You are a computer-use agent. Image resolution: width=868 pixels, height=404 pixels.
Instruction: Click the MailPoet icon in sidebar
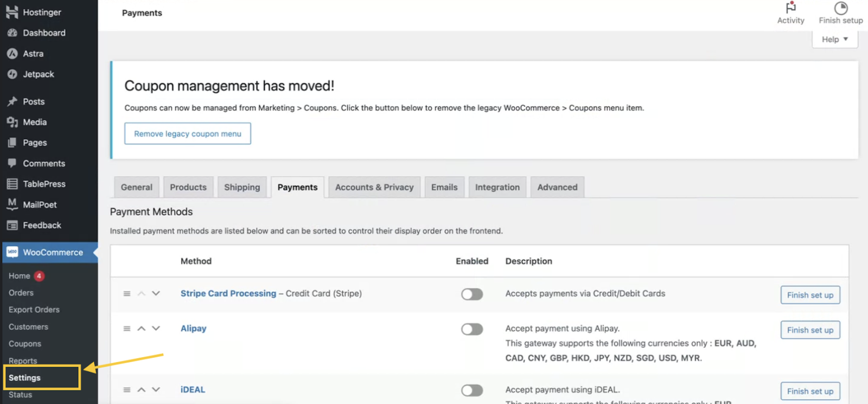click(x=12, y=204)
